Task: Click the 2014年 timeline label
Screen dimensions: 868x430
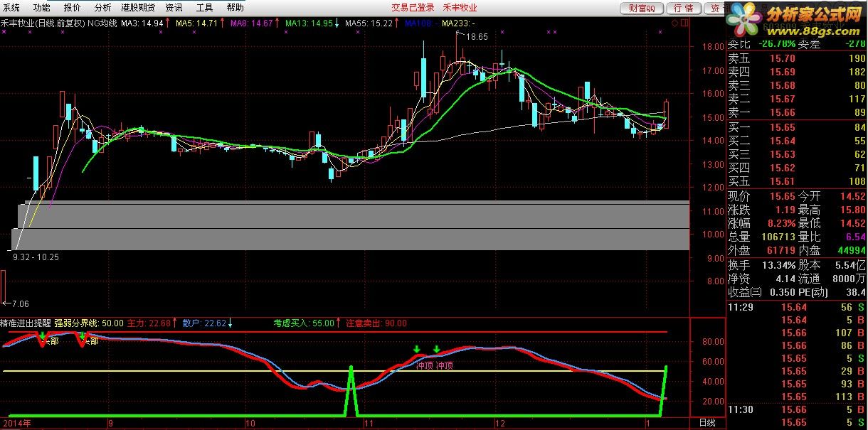Action: click(x=16, y=424)
